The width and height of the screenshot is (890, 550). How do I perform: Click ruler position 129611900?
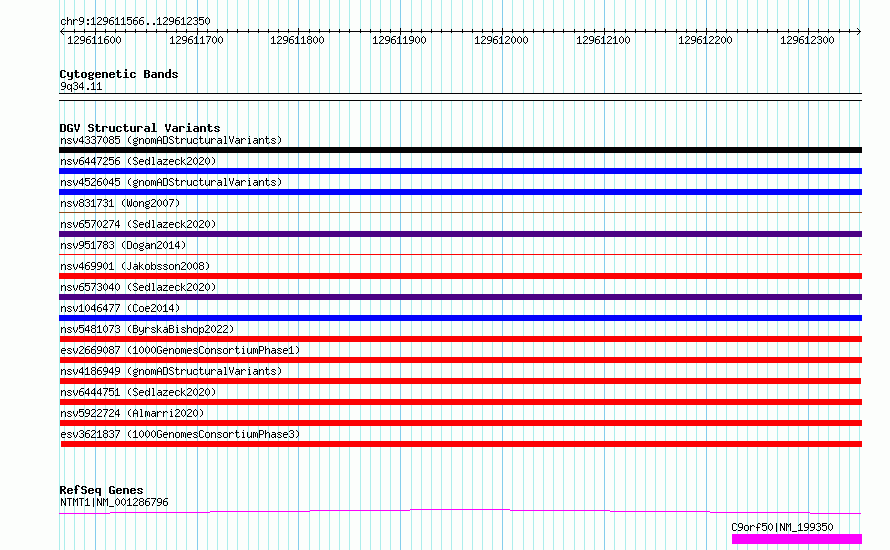tap(399, 40)
